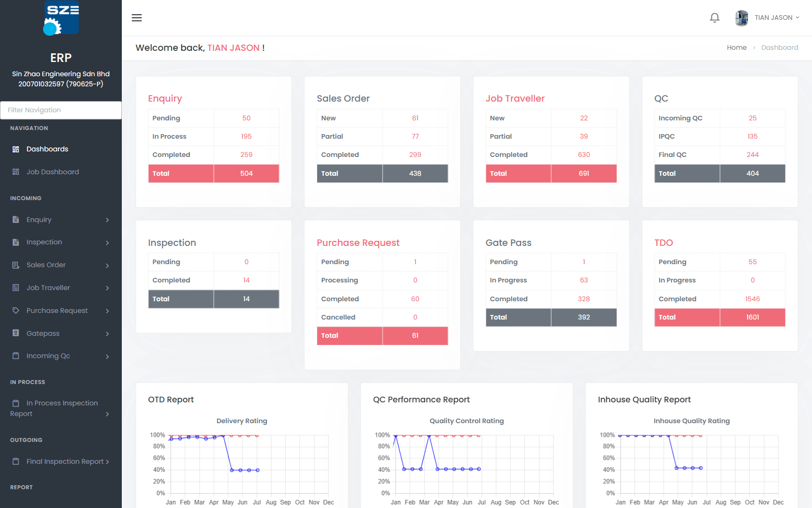This screenshot has width=812, height=508.
Task: Click the Dashboard breadcrumb
Action: [780, 47]
